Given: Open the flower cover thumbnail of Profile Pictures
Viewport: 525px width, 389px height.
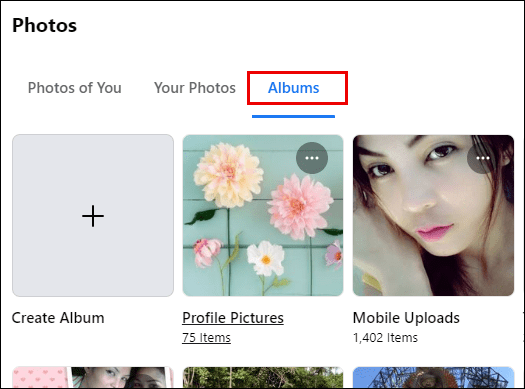Looking at the screenshot, I should (263, 215).
